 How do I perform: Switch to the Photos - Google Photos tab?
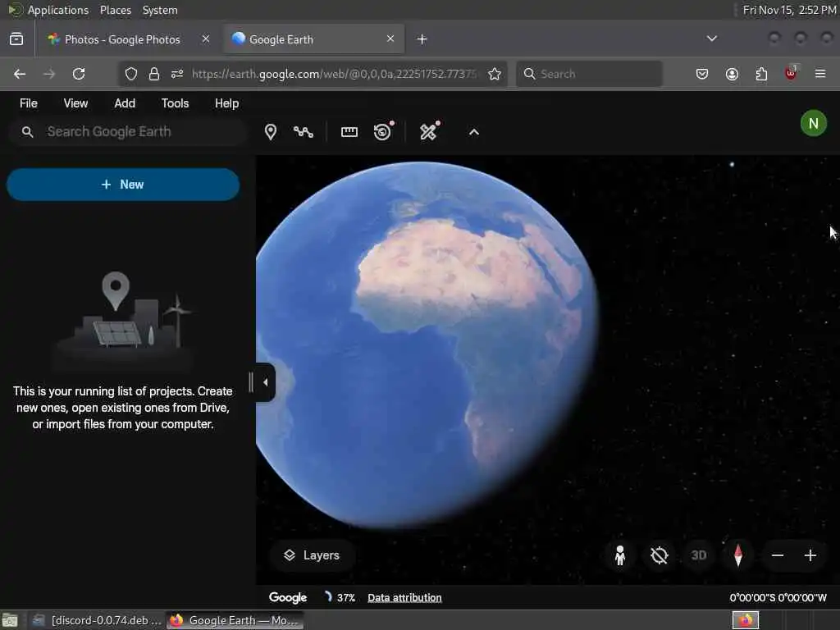[121, 39]
